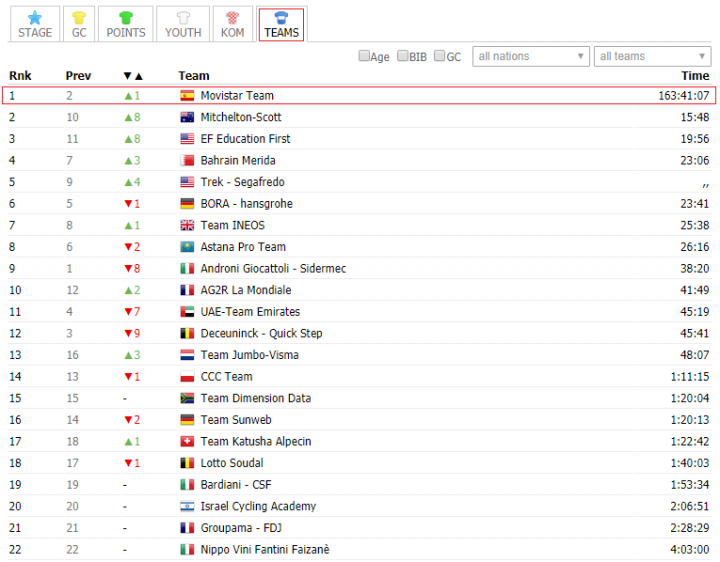Open the Movistar Team link

coord(237,96)
